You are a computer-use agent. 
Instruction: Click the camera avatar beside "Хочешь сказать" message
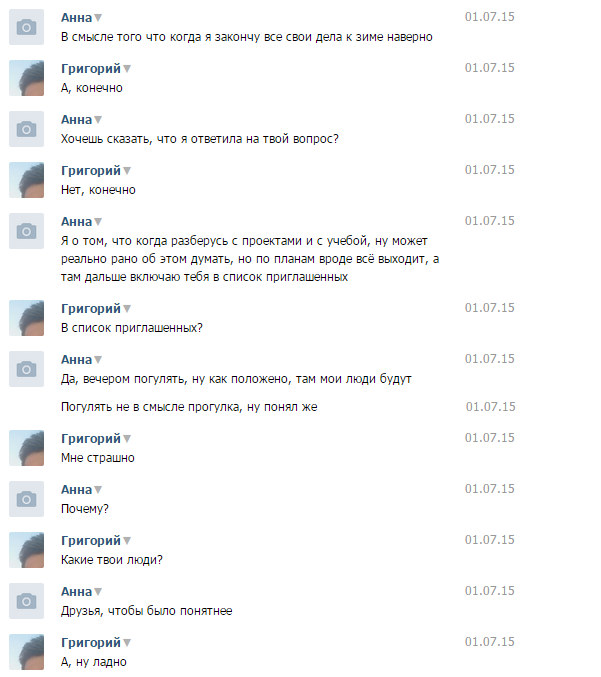tap(26, 129)
